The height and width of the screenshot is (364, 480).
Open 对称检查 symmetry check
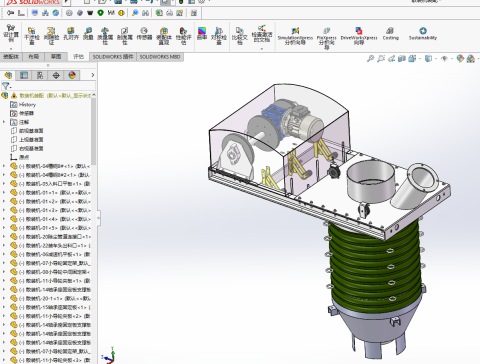[x=219, y=35]
